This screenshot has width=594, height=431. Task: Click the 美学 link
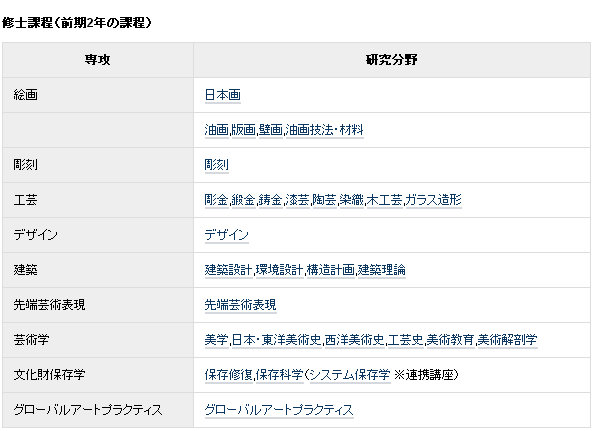pyautogui.click(x=216, y=340)
